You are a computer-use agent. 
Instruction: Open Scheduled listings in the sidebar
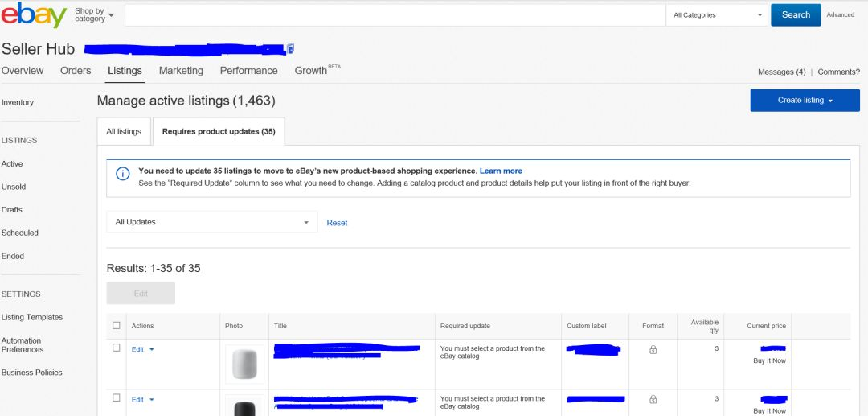20,233
